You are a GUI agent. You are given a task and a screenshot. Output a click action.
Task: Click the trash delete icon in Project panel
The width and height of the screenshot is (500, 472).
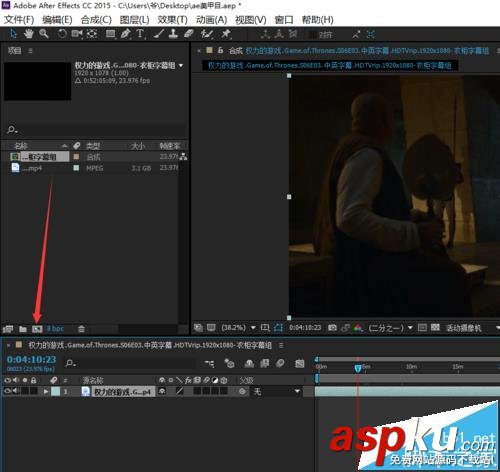click(81, 329)
